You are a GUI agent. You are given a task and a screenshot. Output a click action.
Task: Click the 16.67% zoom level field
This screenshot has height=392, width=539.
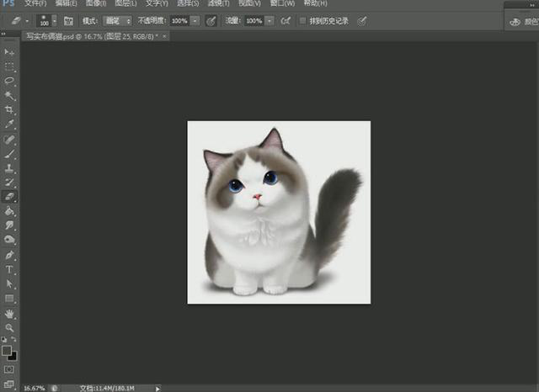point(34,388)
